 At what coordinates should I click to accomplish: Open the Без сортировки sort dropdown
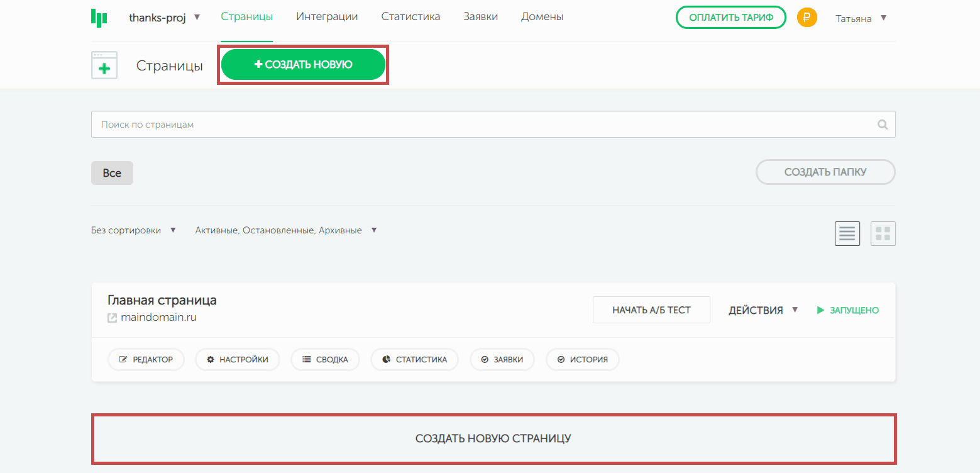click(133, 230)
